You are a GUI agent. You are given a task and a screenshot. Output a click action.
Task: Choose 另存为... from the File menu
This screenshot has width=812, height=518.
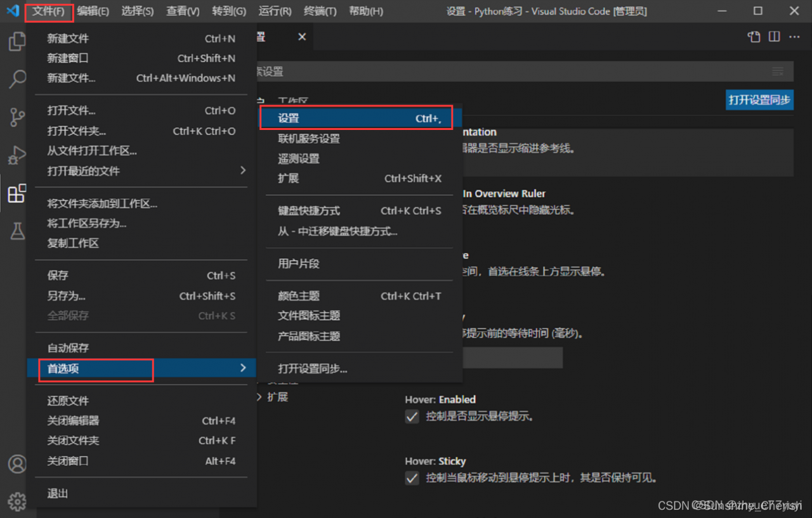[x=141, y=295]
